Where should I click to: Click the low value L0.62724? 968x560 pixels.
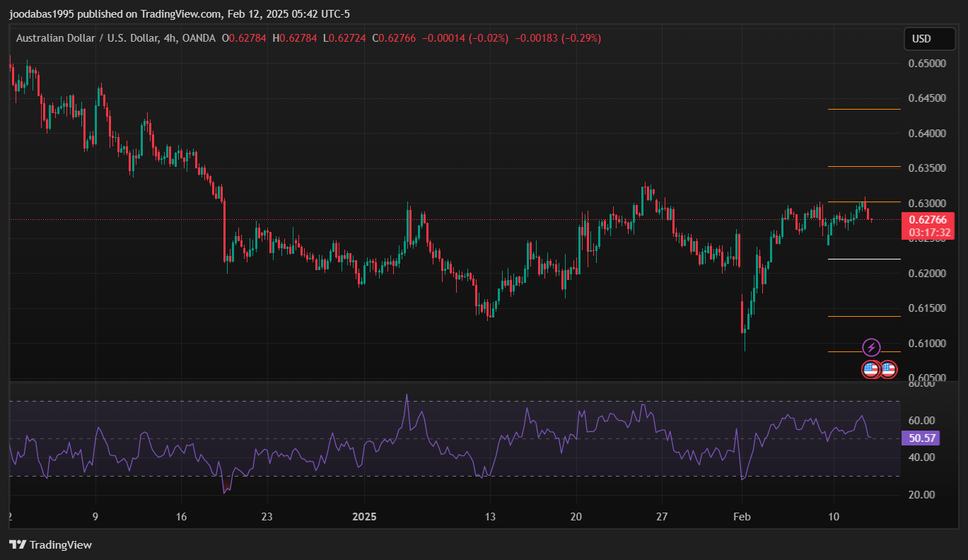(345, 38)
